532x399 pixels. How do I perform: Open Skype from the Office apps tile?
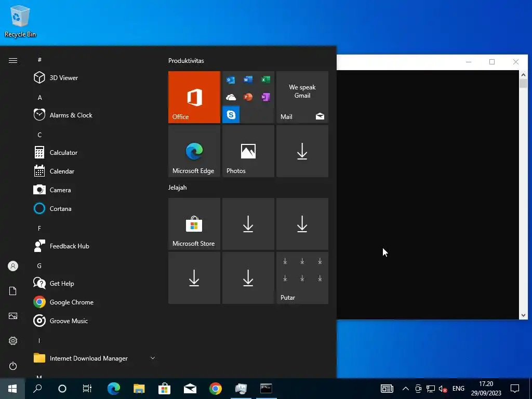[x=231, y=115]
